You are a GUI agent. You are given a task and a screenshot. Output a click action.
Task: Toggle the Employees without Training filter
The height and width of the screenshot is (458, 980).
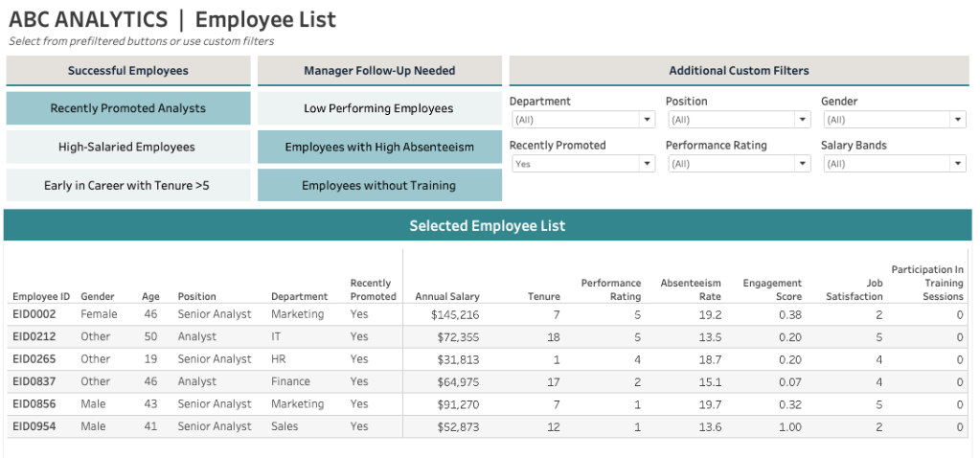click(379, 185)
